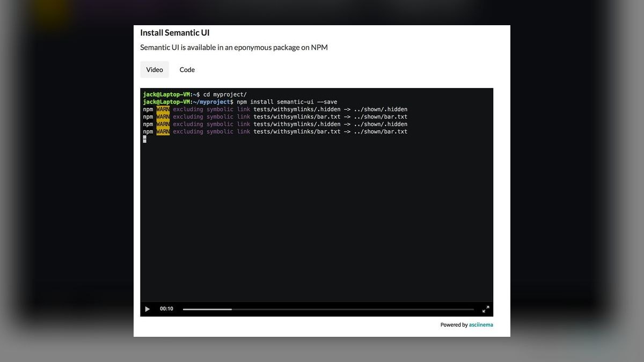Select the Video tab
The image size is (644, 362).
coord(155,70)
